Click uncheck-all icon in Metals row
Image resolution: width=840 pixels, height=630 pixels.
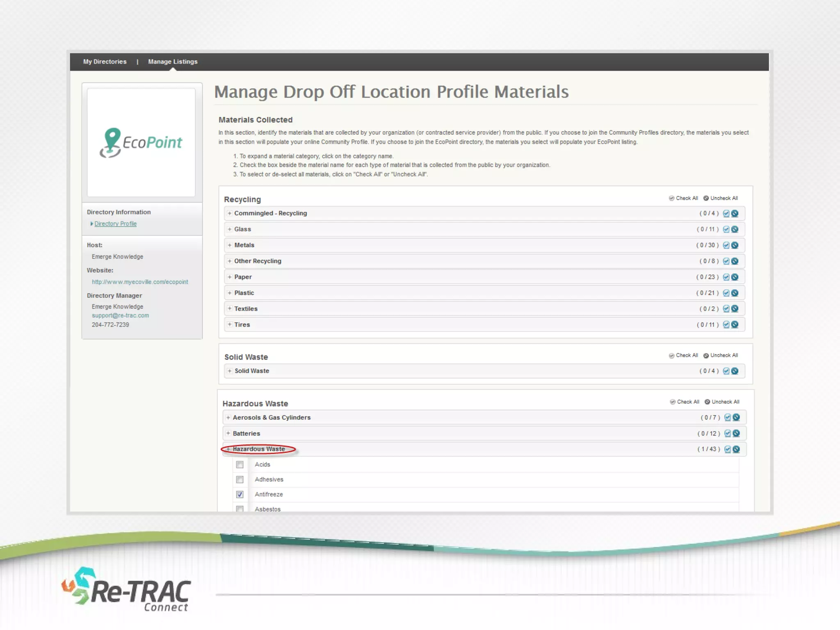[735, 245]
